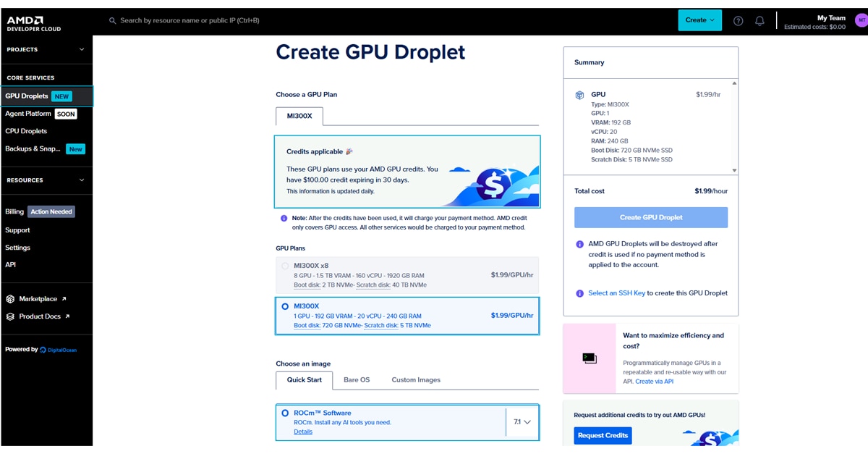
Task: Click the Select an SSH Key link
Action: coord(616,293)
